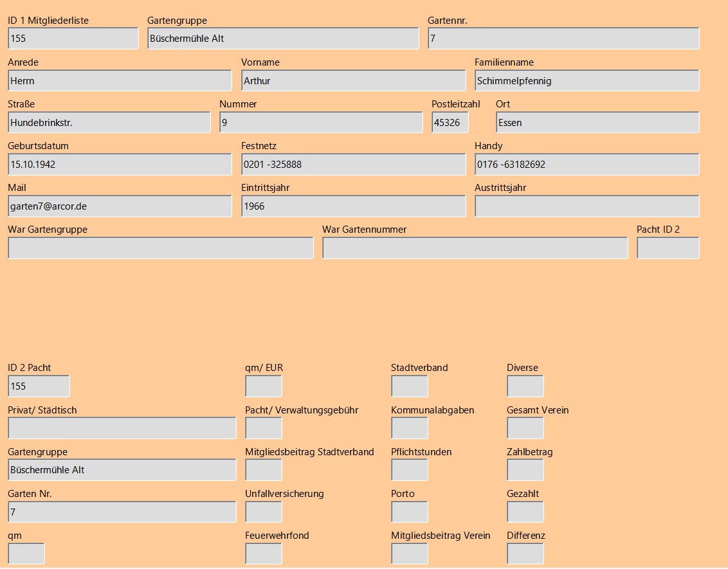728x569 pixels.
Task: Select the Handy field showing 0176 -63182692
Action: click(x=587, y=164)
